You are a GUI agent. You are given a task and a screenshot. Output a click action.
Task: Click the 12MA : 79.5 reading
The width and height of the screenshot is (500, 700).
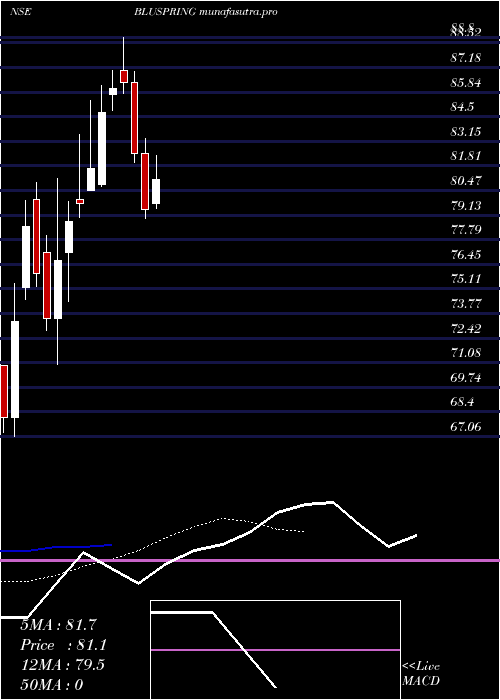coord(62,665)
